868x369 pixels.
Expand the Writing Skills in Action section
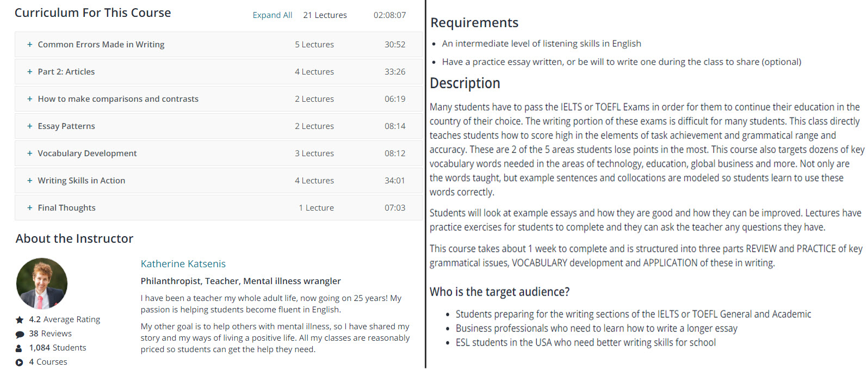(x=218, y=181)
